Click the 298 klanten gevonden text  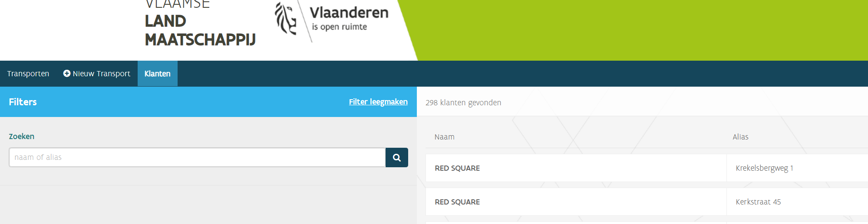(x=463, y=103)
